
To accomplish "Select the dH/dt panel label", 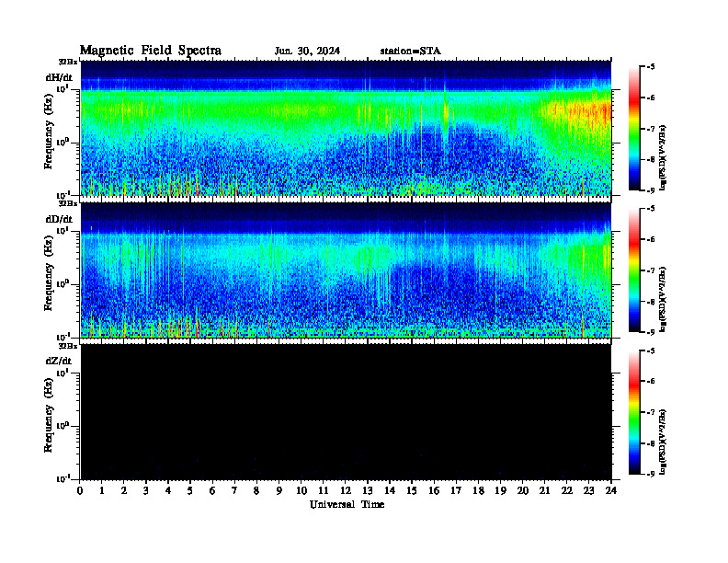I will tap(59, 77).
